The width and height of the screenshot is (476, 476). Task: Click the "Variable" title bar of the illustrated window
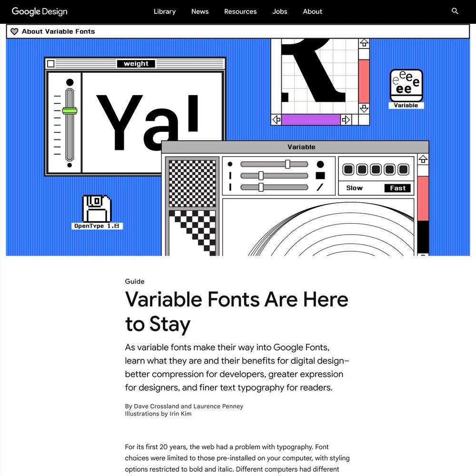(x=296, y=147)
